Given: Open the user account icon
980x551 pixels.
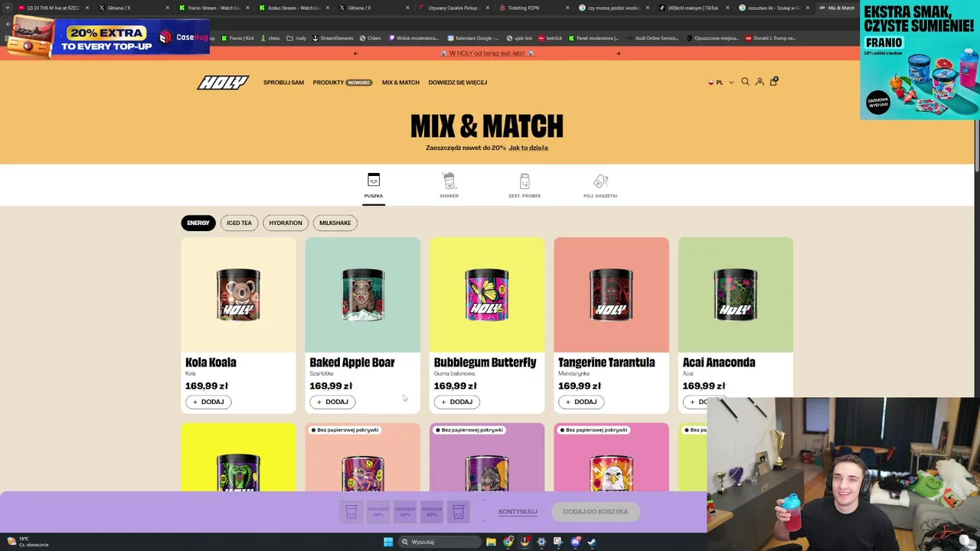Looking at the screenshot, I should [x=759, y=82].
